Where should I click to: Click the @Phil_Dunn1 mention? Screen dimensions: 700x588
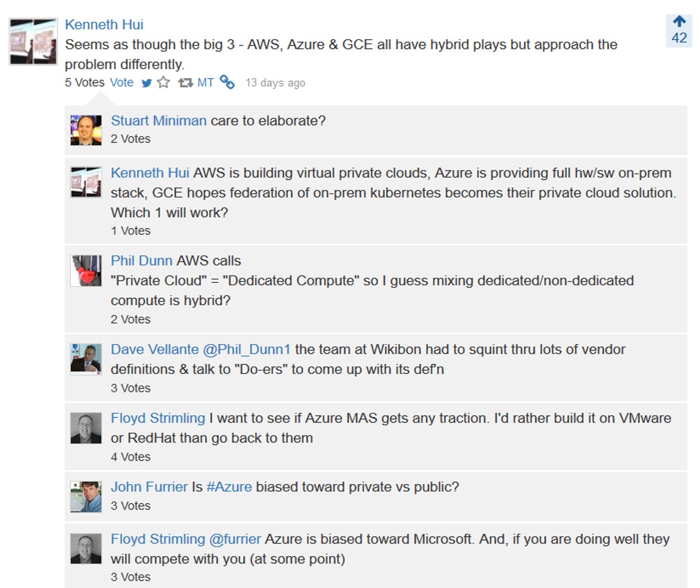[x=247, y=350]
